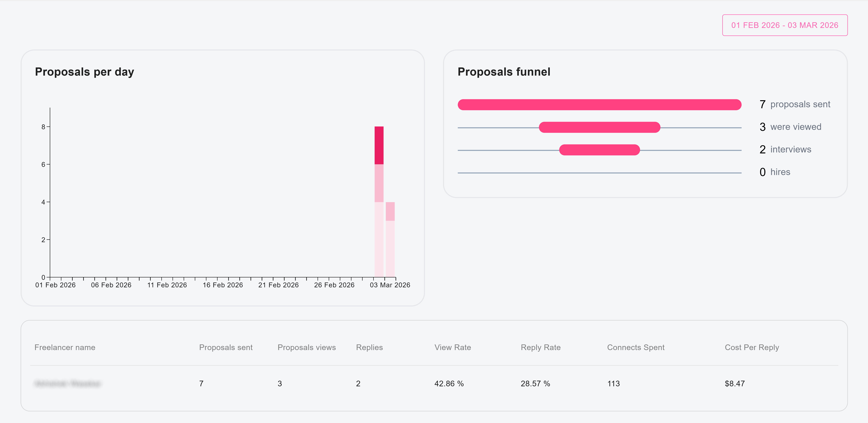Image resolution: width=868 pixels, height=423 pixels.
Task: Click the blurred freelancer name in the table
Action: point(68,383)
